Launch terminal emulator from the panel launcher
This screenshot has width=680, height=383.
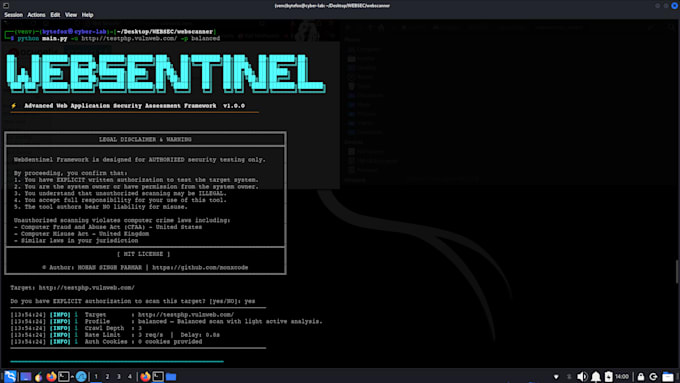tap(64, 376)
